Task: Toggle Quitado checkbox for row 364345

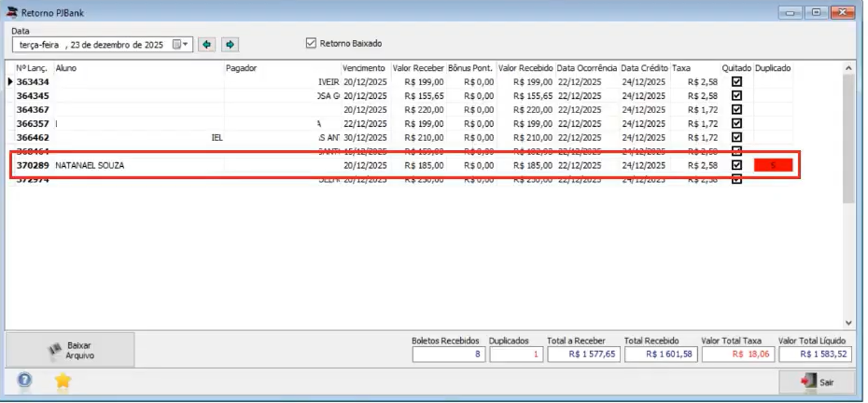Action: [x=736, y=96]
